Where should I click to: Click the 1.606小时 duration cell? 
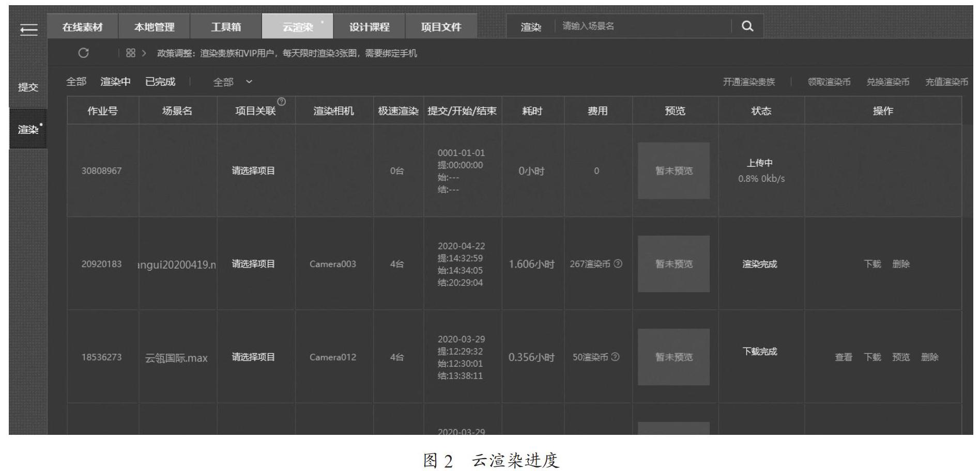532,264
